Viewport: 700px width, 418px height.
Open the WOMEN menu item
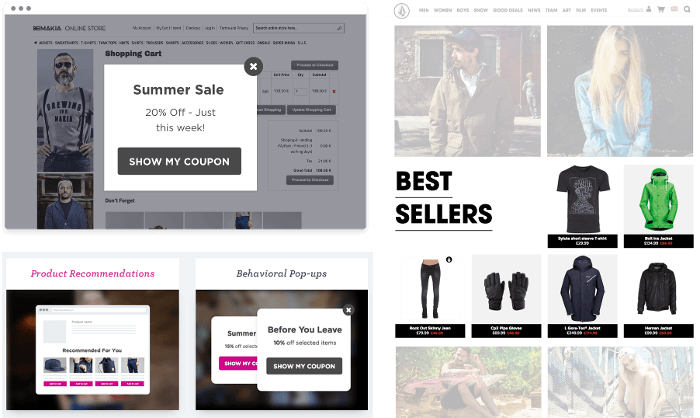[443, 10]
